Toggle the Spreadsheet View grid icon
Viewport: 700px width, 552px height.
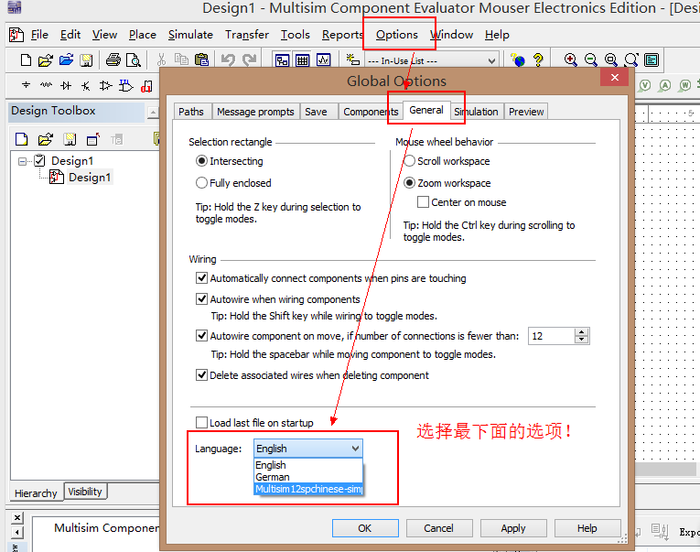tap(302, 60)
